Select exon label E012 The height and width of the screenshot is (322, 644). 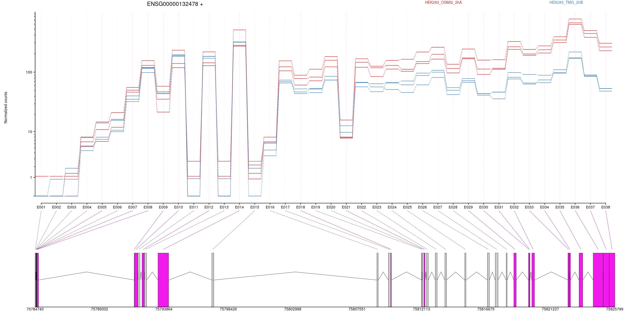(x=209, y=207)
